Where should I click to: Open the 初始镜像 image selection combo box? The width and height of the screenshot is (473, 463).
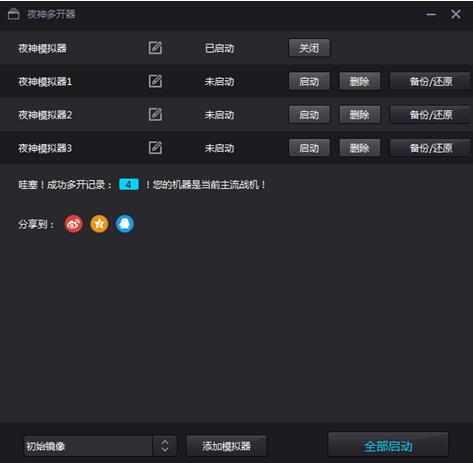pos(100,446)
